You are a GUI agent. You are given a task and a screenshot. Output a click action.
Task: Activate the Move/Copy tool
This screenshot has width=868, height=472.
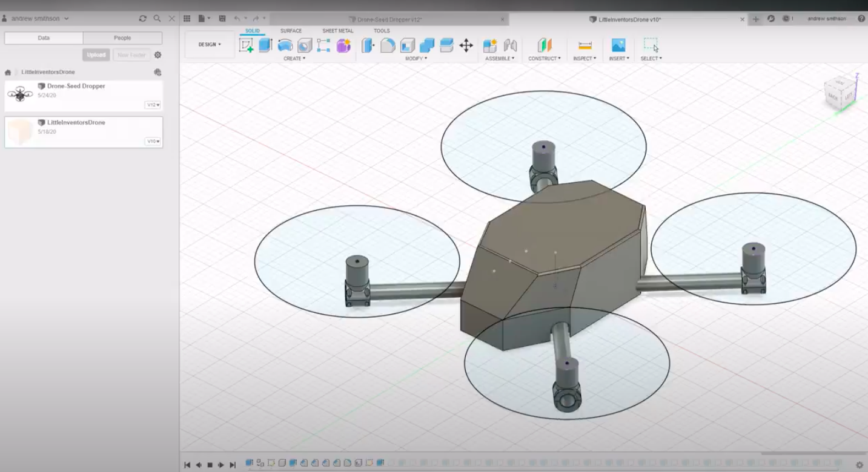click(466, 45)
